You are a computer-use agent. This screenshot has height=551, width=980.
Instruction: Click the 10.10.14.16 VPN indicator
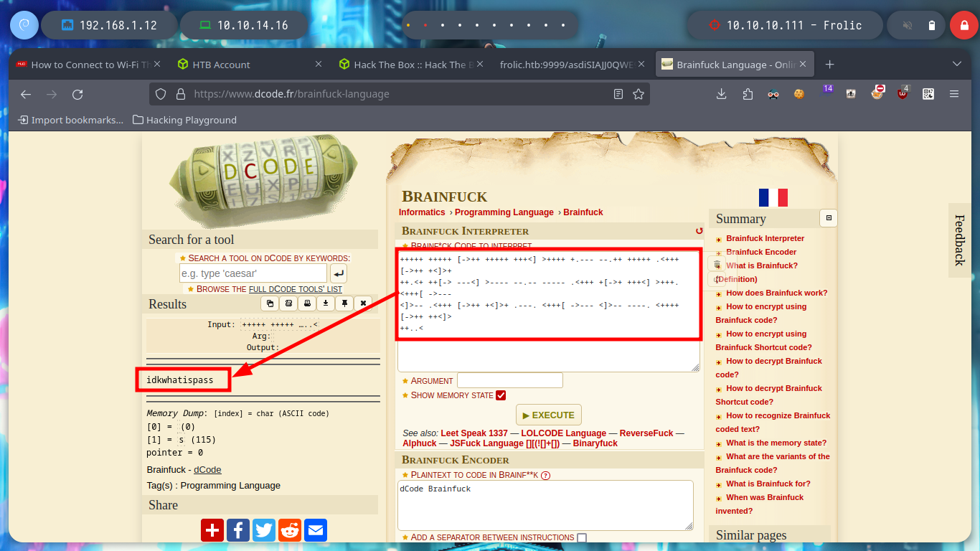point(242,25)
